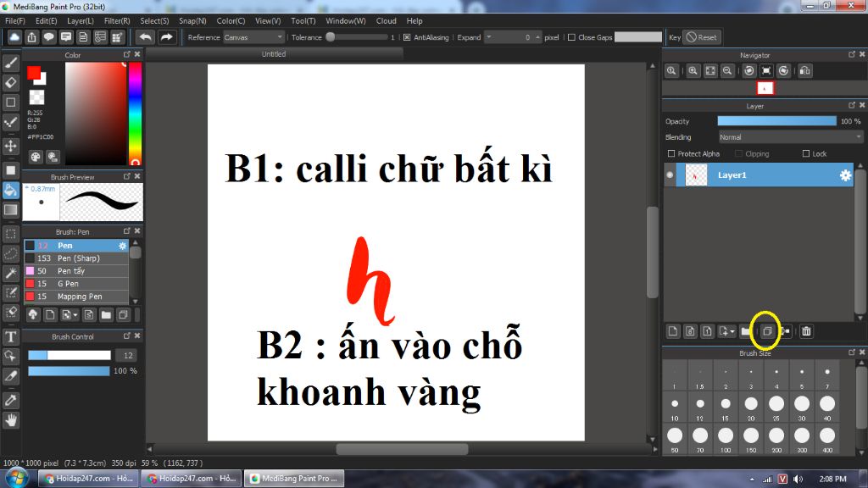Zoom in with Navigator plus magnifier
The image size is (868, 488).
693,71
